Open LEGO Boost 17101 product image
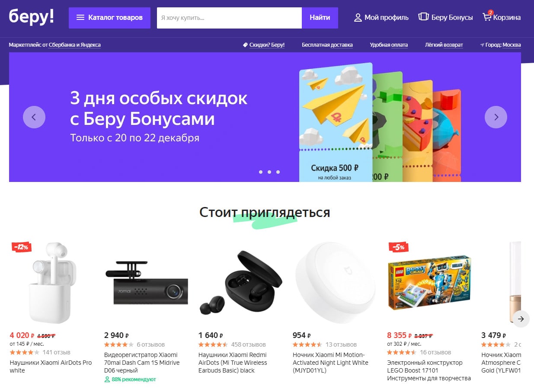The width and height of the screenshot is (534, 392). pos(429,283)
